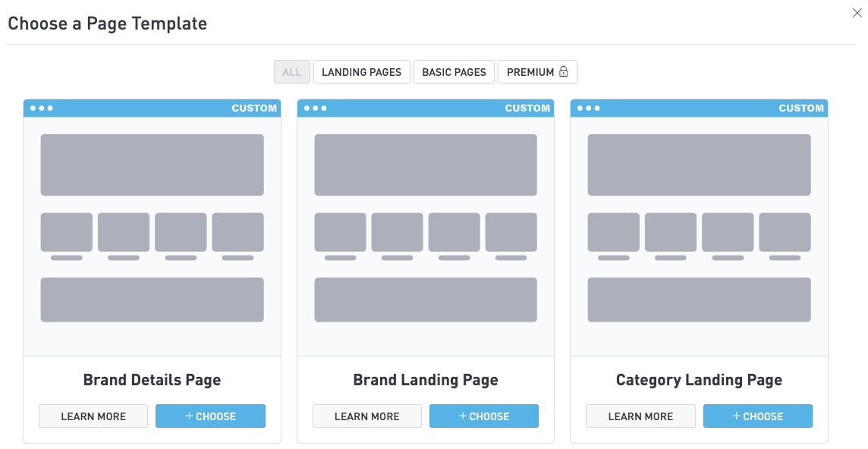
Task: Click the Brand Landing Page preview thumbnail
Action: [x=426, y=228]
